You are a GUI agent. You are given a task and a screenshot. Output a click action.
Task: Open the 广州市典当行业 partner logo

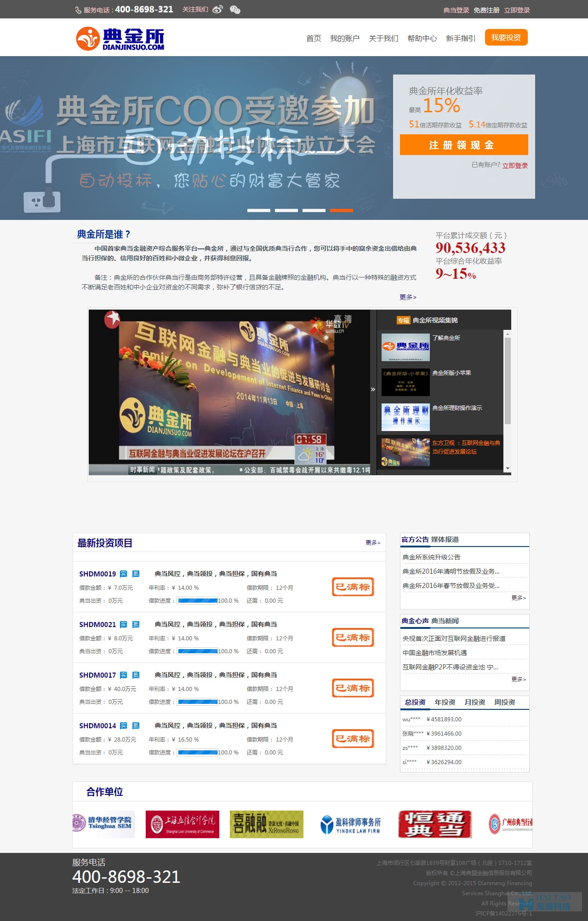click(x=510, y=824)
